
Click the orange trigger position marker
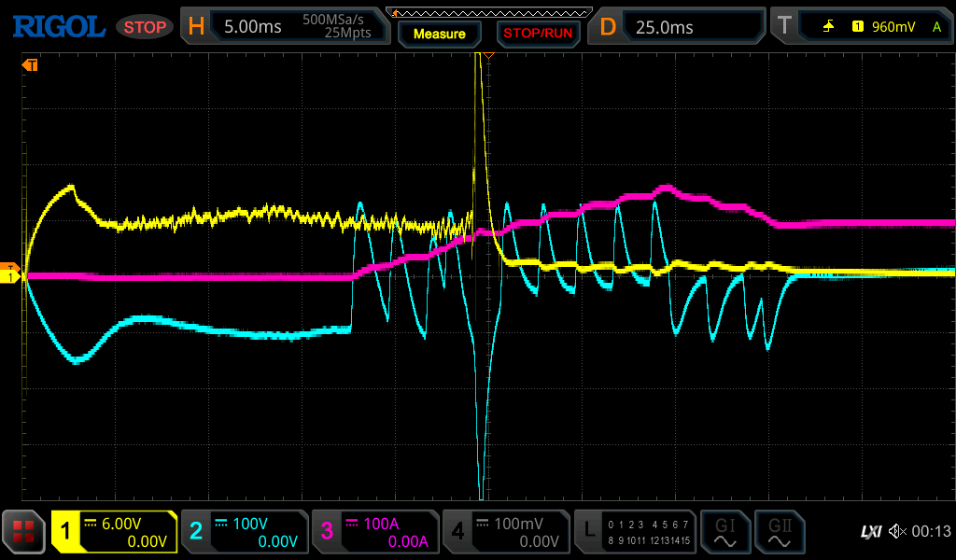coord(30,65)
